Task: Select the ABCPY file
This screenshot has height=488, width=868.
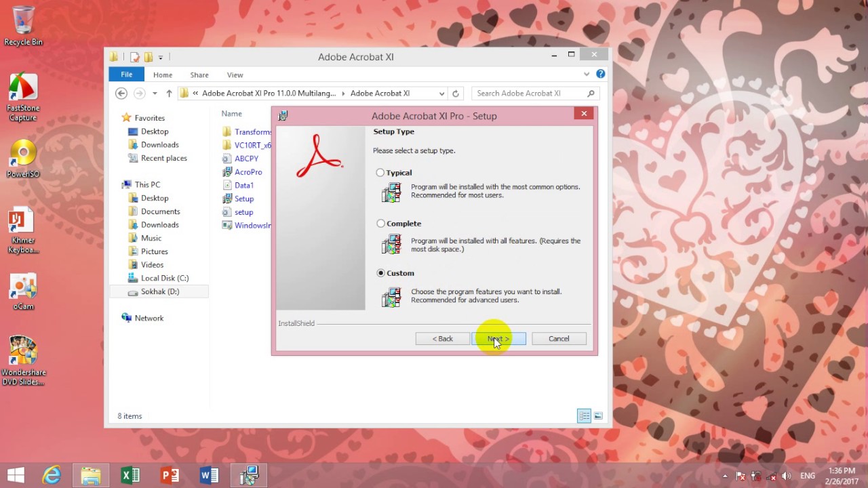Action: (246, 159)
